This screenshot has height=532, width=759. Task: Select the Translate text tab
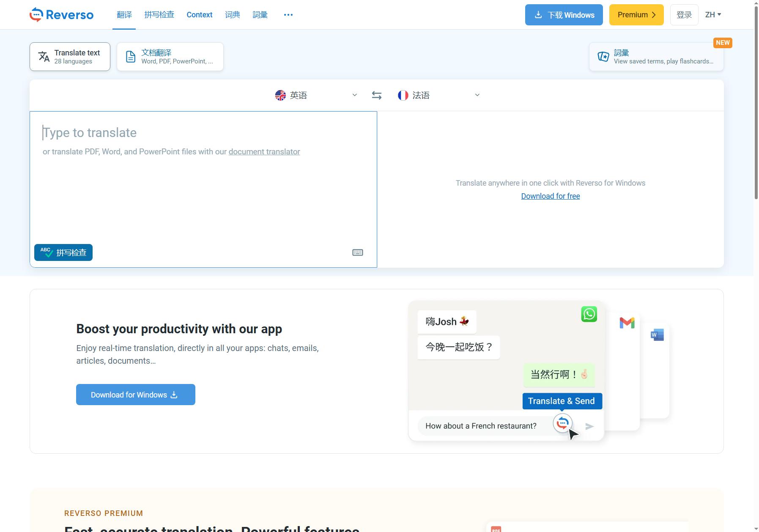(x=70, y=57)
